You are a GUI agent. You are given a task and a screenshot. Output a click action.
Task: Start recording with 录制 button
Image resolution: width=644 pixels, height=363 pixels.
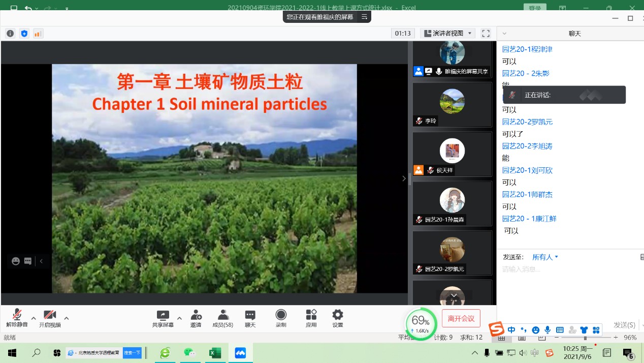[x=281, y=318]
